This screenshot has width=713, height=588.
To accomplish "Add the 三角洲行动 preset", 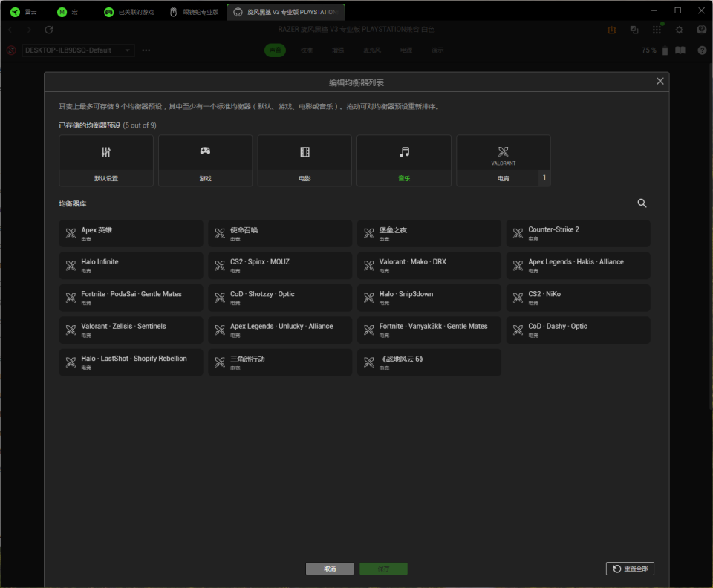I will click(x=280, y=362).
